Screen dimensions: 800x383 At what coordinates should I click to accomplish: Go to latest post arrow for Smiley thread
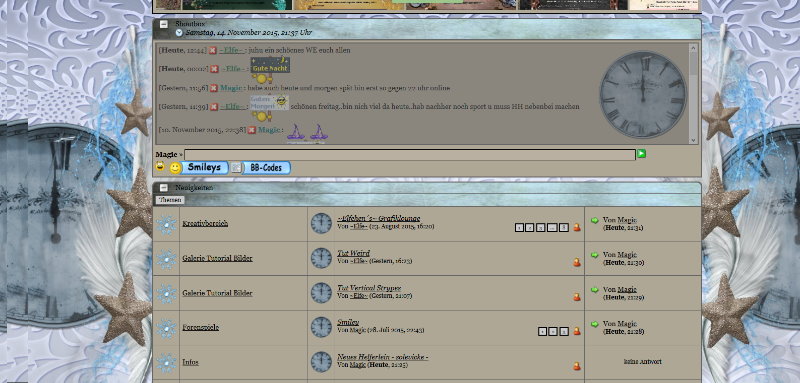pos(594,324)
